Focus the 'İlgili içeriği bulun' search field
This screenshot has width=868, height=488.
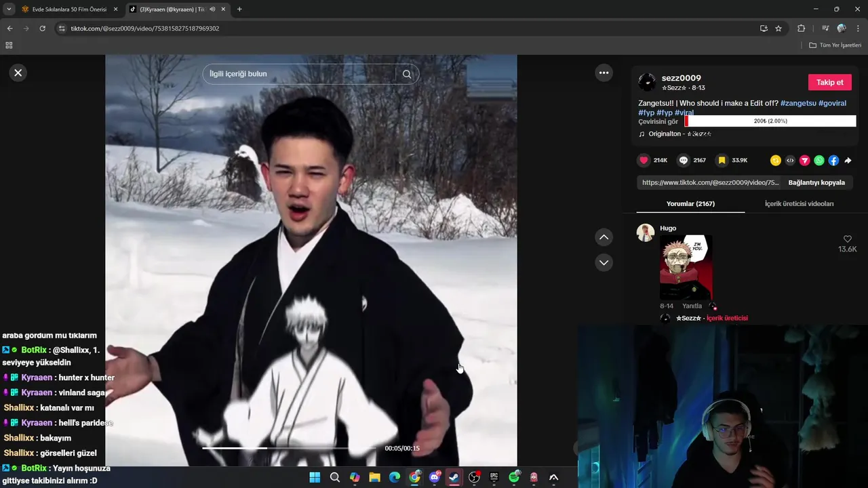pyautogui.click(x=299, y=74)
